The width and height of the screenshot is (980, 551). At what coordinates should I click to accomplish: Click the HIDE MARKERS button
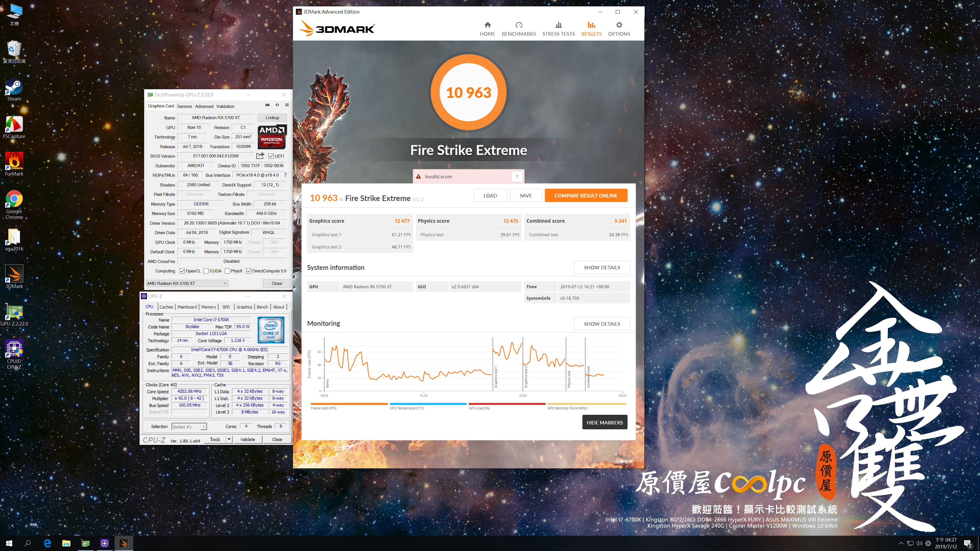pyautogui.click(x=605, y=422)
